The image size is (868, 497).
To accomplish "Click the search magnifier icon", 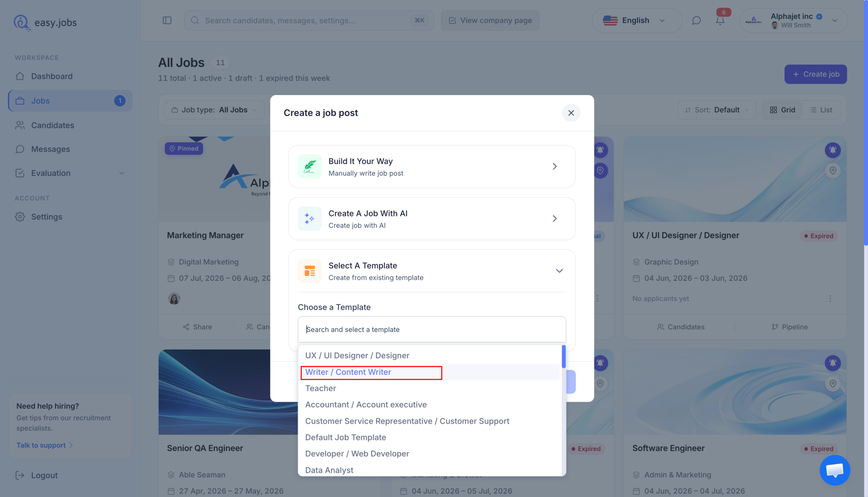I will [195, 20].
